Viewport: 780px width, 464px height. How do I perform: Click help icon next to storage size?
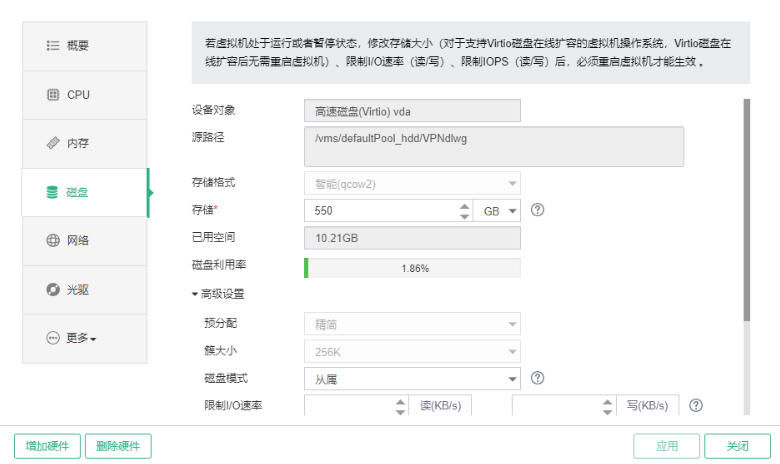click(537, 210)
